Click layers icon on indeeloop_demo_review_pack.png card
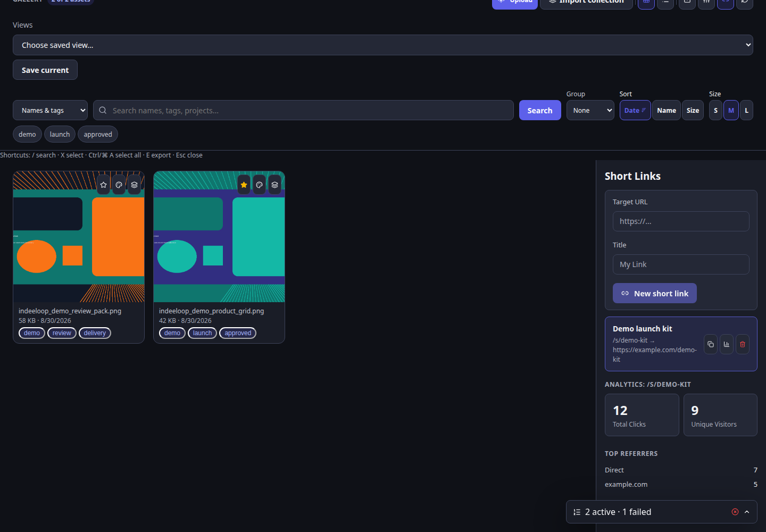This screenshot has height=532, width=766. coord(135,185)
